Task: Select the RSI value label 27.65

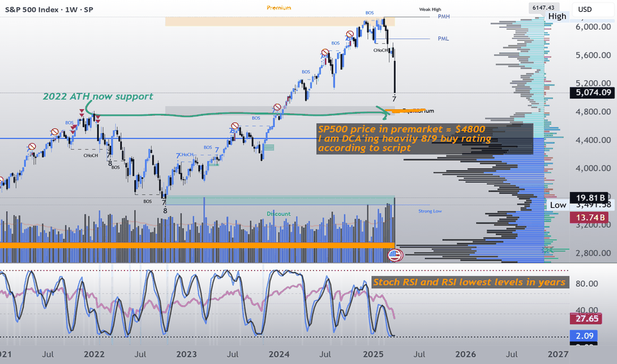Action: click(587, 319)
